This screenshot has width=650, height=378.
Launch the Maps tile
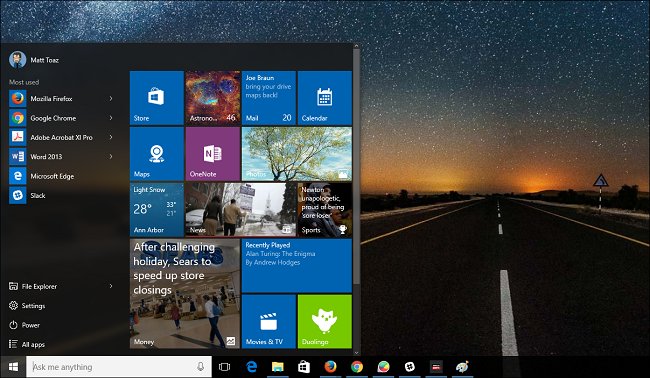tap(157, 154)
